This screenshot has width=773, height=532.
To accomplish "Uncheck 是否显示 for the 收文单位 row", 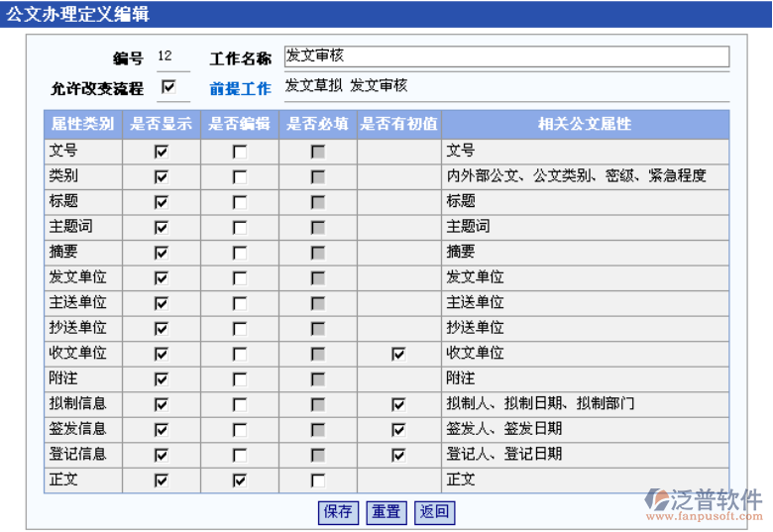I will pyautogui.click(x=162, y=355).
